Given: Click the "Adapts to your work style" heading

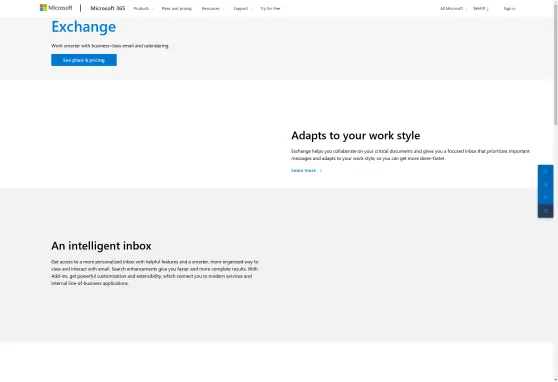Looking at the screenshot, I should click(x=356, y=136).
